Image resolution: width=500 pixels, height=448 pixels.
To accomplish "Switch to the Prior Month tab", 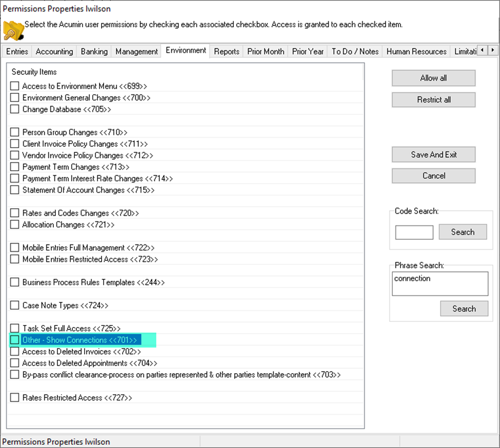I will click(x=266, y=52).
